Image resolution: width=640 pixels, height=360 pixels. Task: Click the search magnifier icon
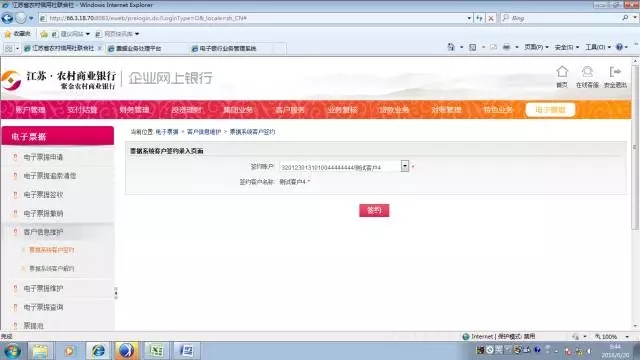[625, 18]
